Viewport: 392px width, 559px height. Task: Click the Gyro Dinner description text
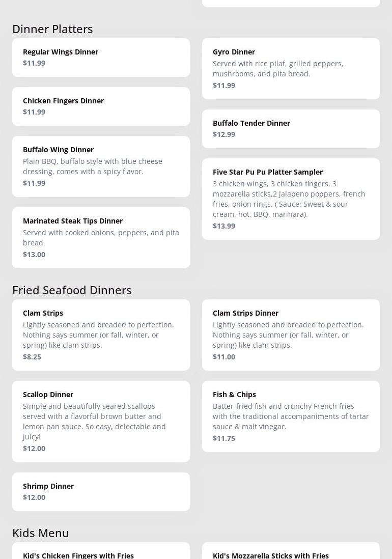pos(278,69)
